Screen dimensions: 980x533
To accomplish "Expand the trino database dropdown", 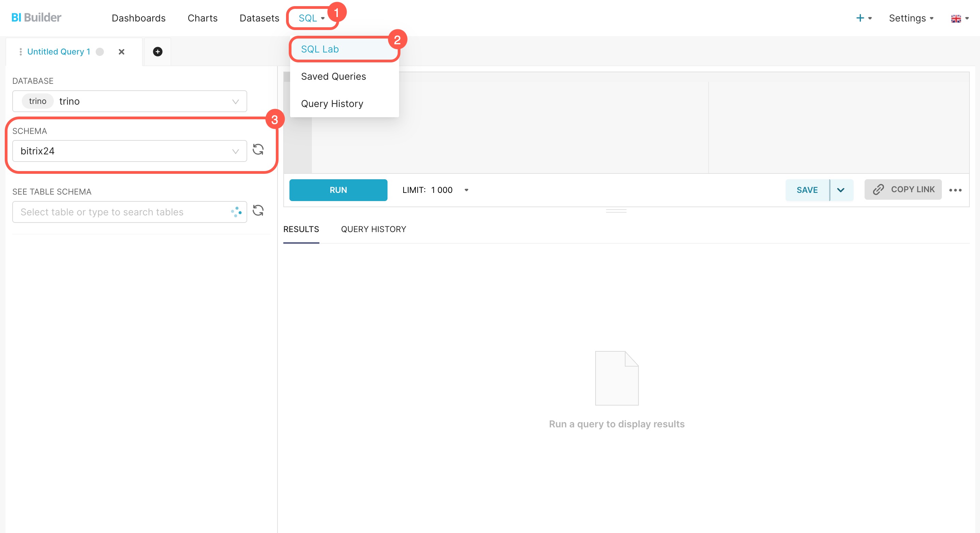I will [x=235, y=101].
